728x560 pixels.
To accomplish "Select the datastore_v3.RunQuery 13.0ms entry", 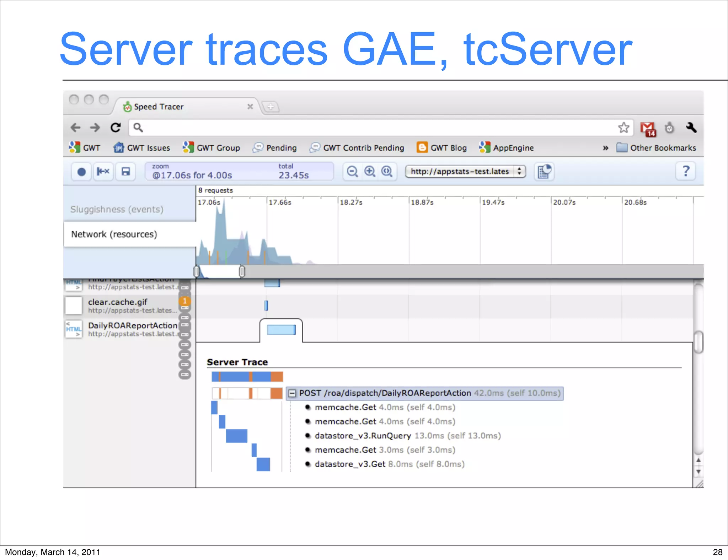I will pyautogui.click(x=407, y=436).
